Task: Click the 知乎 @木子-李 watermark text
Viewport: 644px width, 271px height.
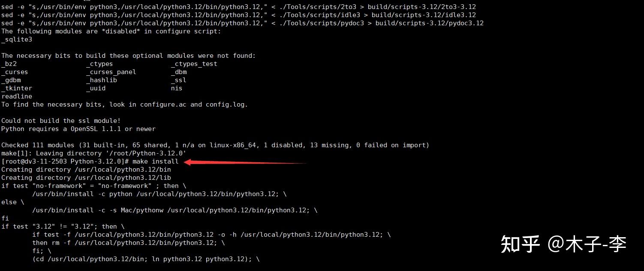Action: click(564, 244)
